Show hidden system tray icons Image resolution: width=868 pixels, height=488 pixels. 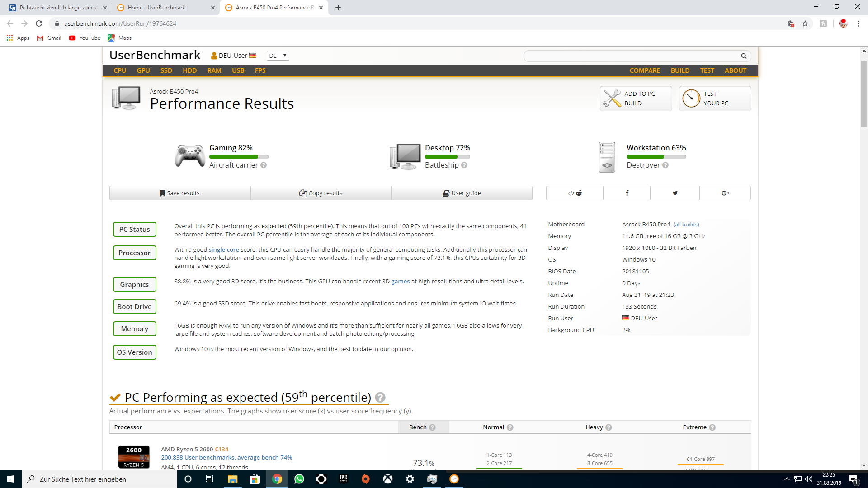(787, 479)
